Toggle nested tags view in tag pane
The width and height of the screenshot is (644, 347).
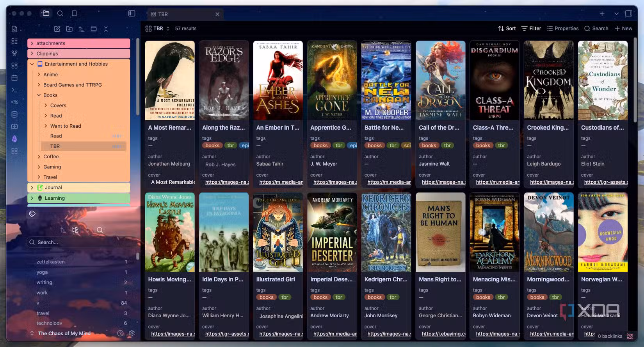click(x=75, y=230)
